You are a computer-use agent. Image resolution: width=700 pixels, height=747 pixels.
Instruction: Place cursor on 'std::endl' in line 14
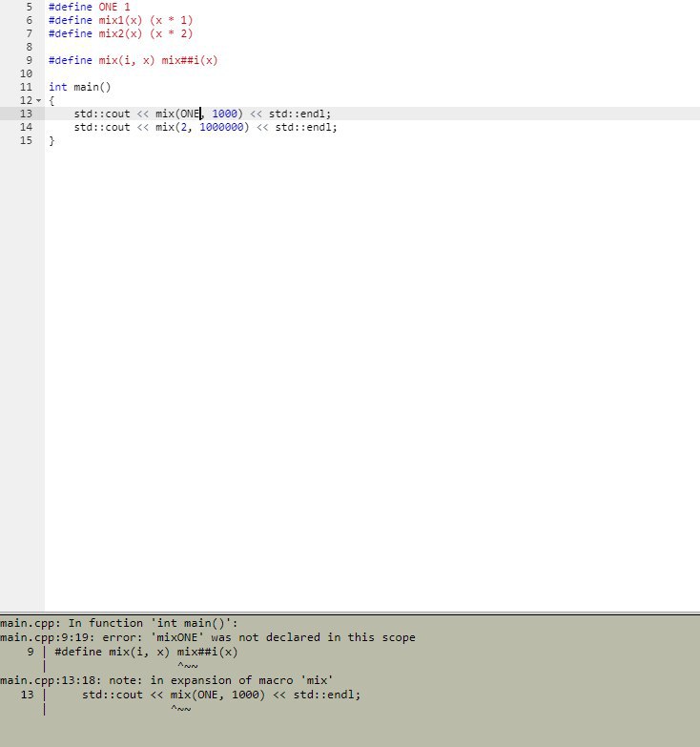point(303,127)
